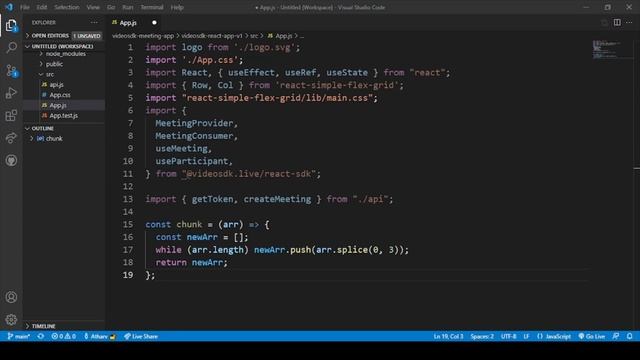This screenshot has height=360, width=640.
Task: Open errors and warnings count in status bar
Action: coord(64,336)
